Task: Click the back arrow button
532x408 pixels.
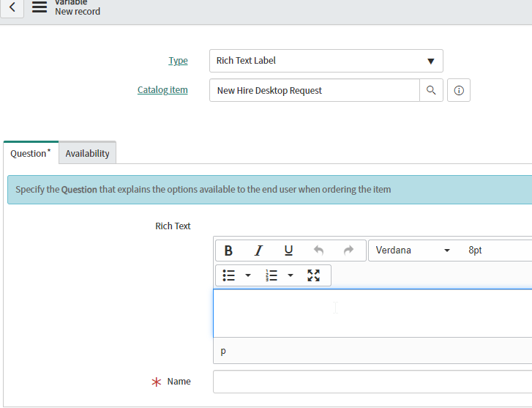Action: point(12,7)
